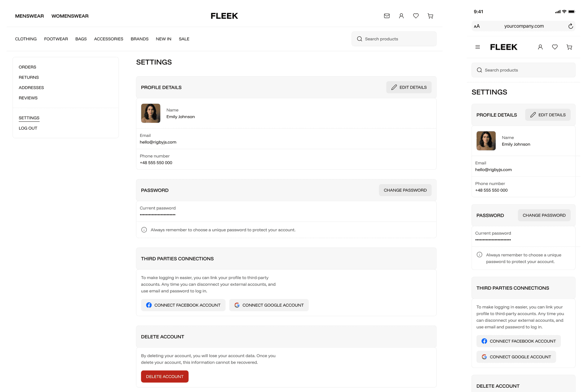
Task: Click the Wi-Fi indicator in mobile status bar
Action: pos(564,12)
